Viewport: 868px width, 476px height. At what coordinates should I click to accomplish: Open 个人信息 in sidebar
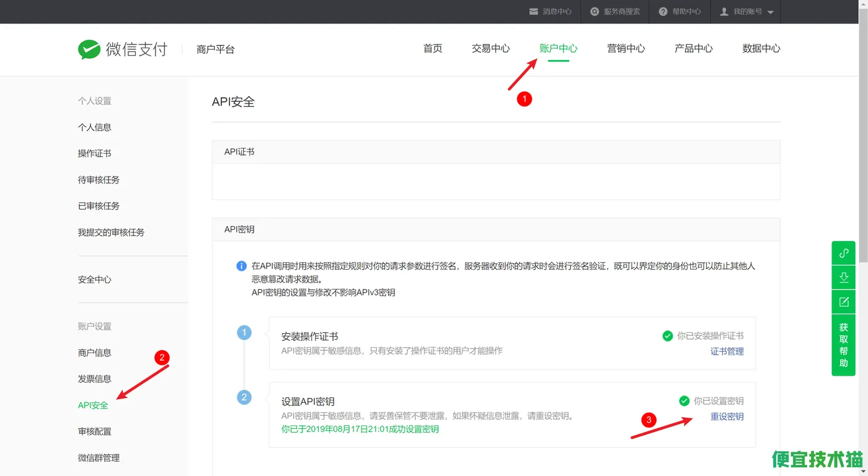coord(95,127)
